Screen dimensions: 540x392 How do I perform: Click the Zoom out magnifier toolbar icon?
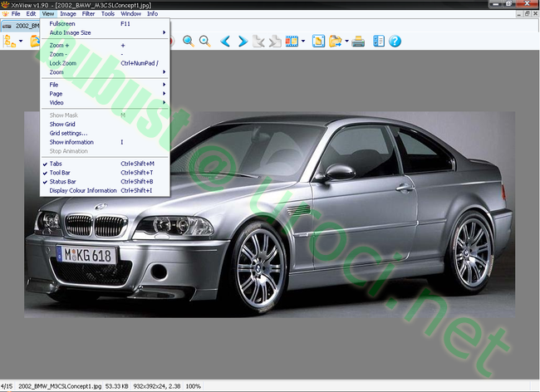205,42
